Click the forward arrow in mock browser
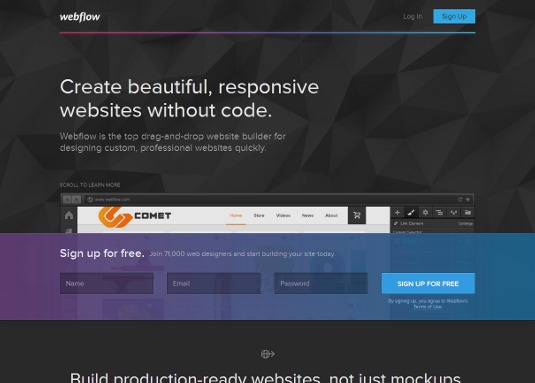This screenshot has height=383, width=535. pos(76,200)
